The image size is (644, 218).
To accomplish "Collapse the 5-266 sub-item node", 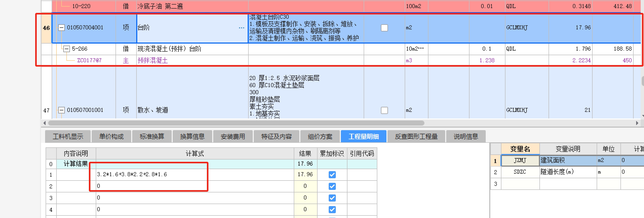I will (67, 49).
